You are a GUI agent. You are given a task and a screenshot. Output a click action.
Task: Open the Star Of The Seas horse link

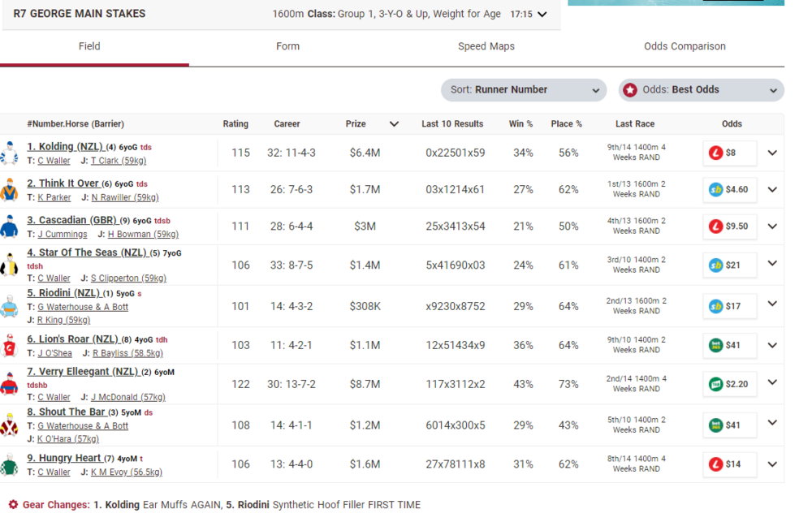(87, 253)
